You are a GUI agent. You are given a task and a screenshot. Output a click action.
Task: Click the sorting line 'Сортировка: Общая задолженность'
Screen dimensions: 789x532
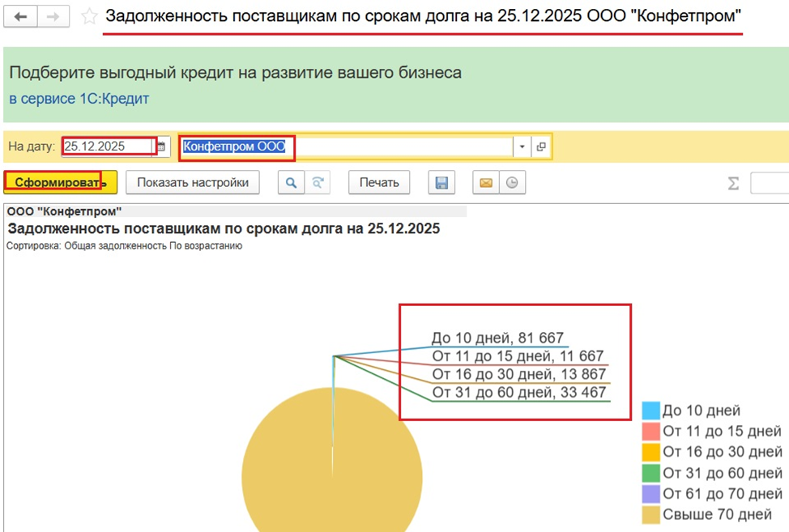(x=124, y=246)
